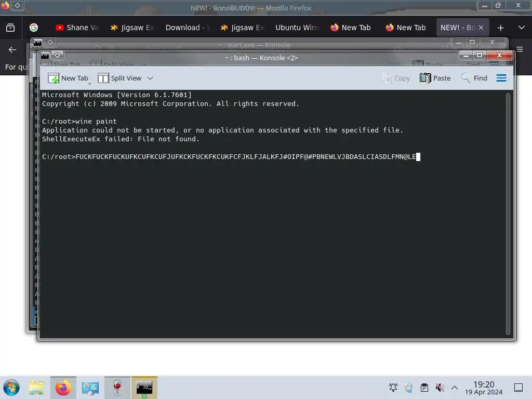The height and width of the screenshot is (399, 532).
Task: Unmute the audio volume tray icon
Action: 440,388
